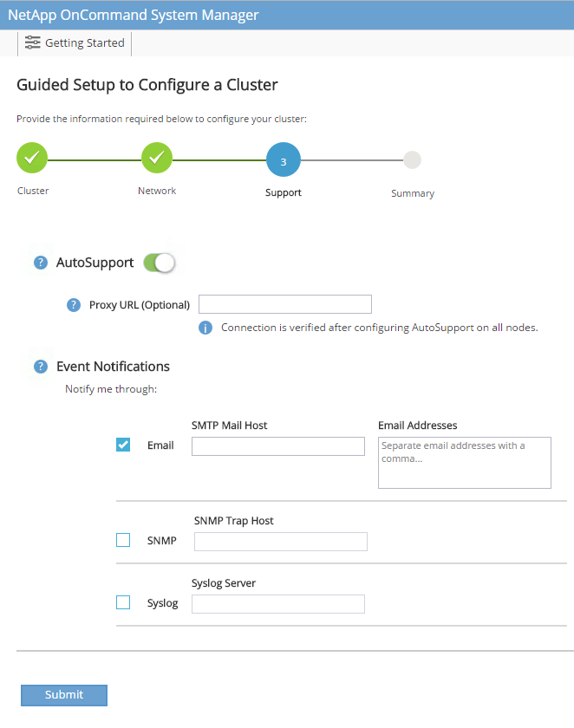Click the Event Notifications help icon
The image size is (574, 728).
40,367
